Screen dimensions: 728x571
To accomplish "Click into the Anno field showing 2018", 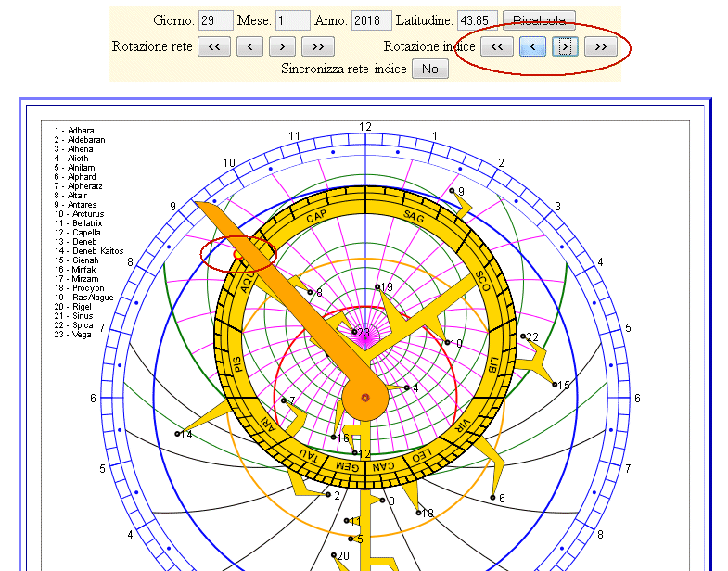I will click(x=371, y=20).
